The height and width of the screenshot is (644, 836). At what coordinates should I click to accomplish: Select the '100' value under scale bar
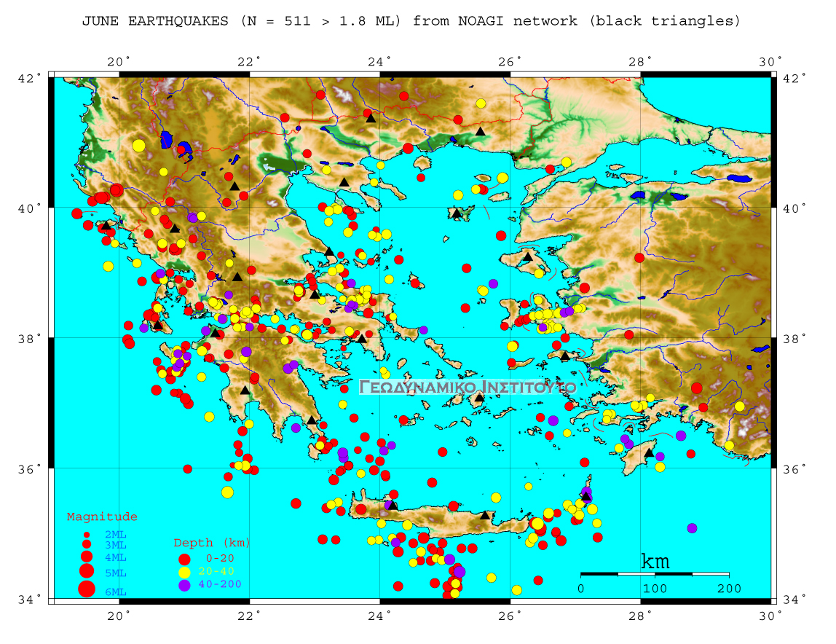[655, 589]
